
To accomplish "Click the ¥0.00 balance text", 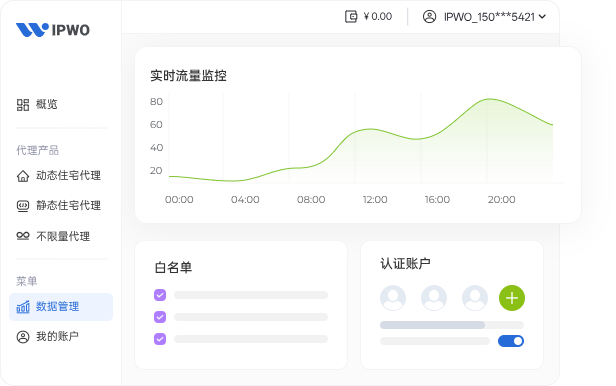I will point(378,16).
